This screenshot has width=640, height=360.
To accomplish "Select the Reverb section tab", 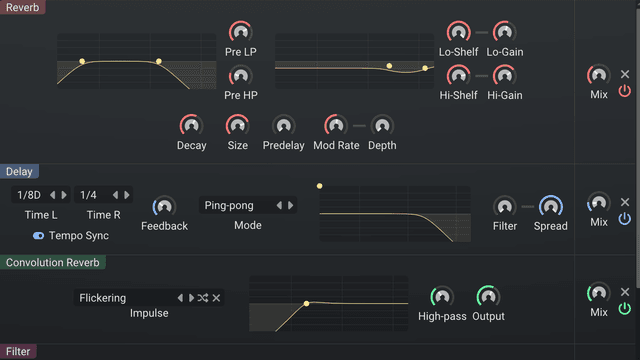I will [x=22, y=7].
